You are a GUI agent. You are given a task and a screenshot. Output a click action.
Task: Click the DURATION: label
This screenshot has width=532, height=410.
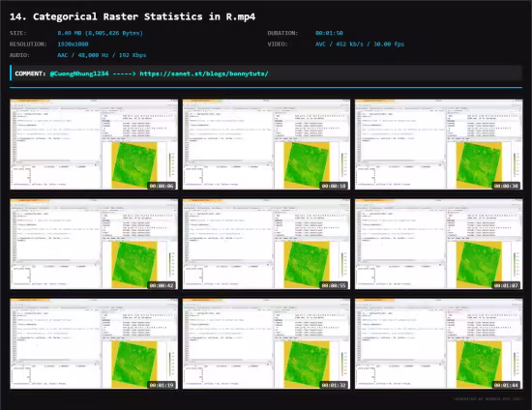click(x=282, y=33)
